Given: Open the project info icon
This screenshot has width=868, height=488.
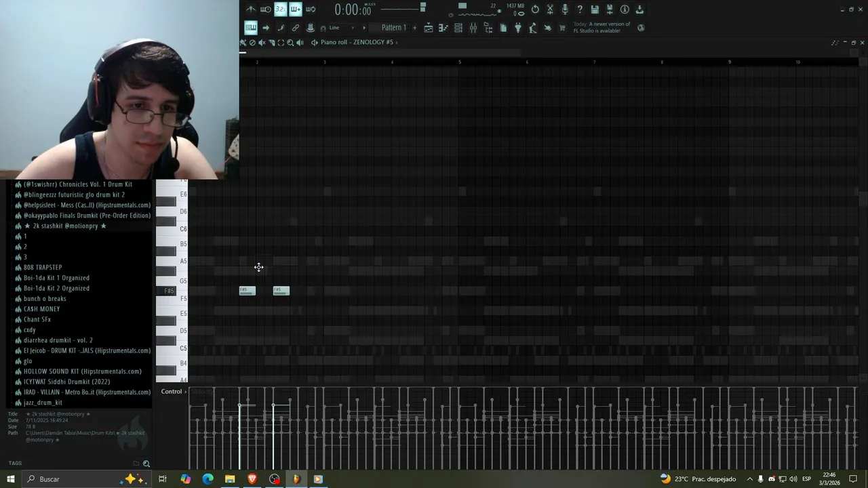Looking at the screenshot, I should 625,9.
